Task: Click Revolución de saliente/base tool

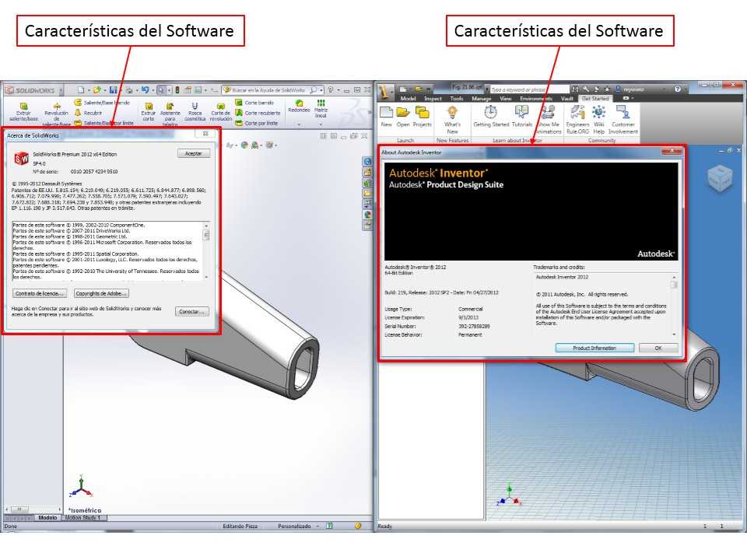Action: 56,115
